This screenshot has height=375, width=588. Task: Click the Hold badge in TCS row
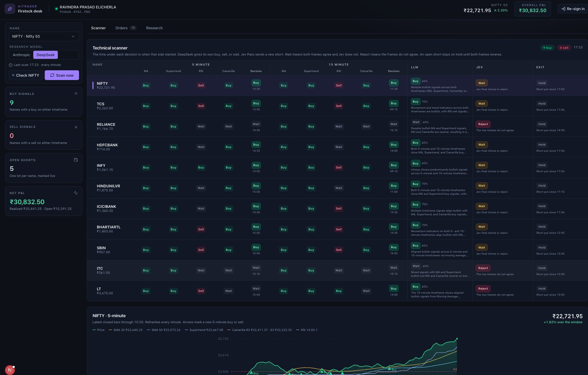[x=542, y=104]
